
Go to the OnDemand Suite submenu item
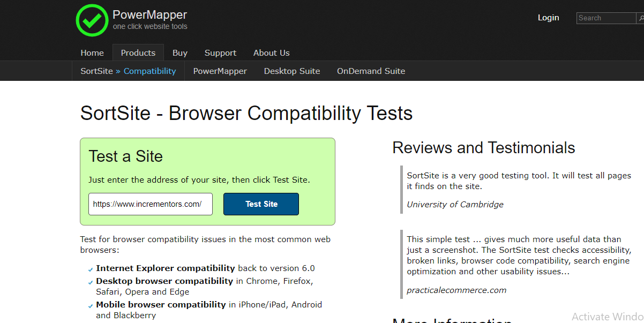[x=371, y=71]
